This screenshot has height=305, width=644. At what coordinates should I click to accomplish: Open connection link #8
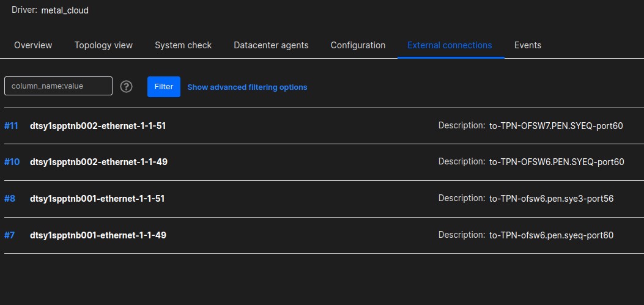click(x=9, y=199)
